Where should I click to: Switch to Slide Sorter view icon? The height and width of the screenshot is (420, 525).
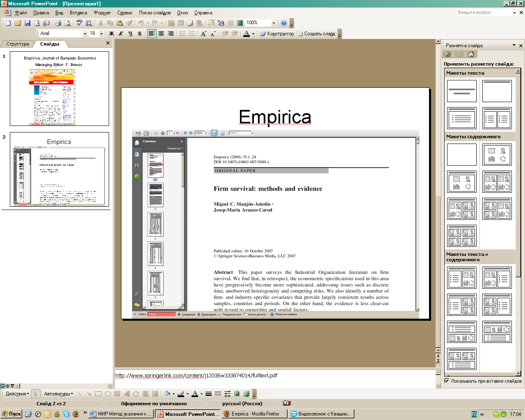(7, 386)
